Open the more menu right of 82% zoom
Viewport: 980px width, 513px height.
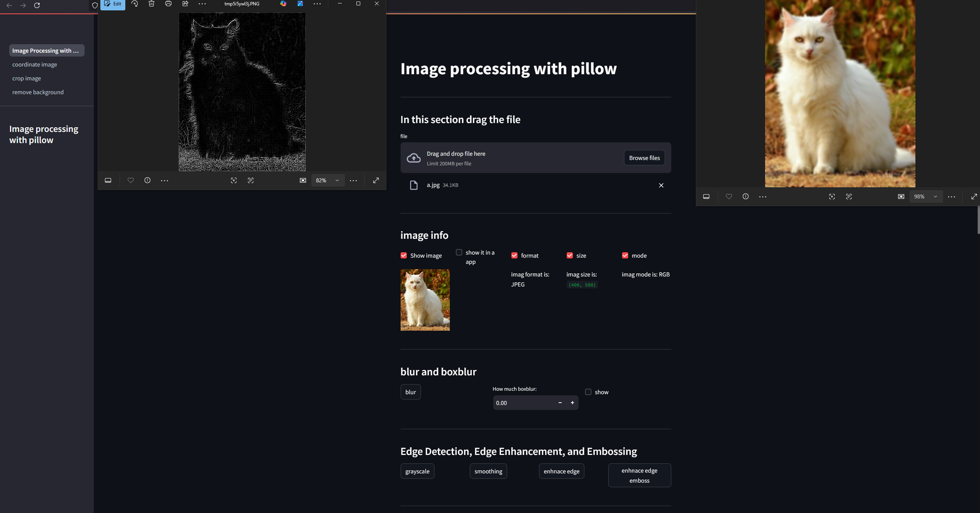(353, 180)
